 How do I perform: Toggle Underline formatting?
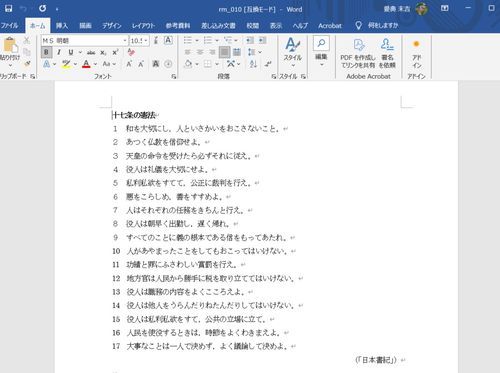(x=71, y=52)
